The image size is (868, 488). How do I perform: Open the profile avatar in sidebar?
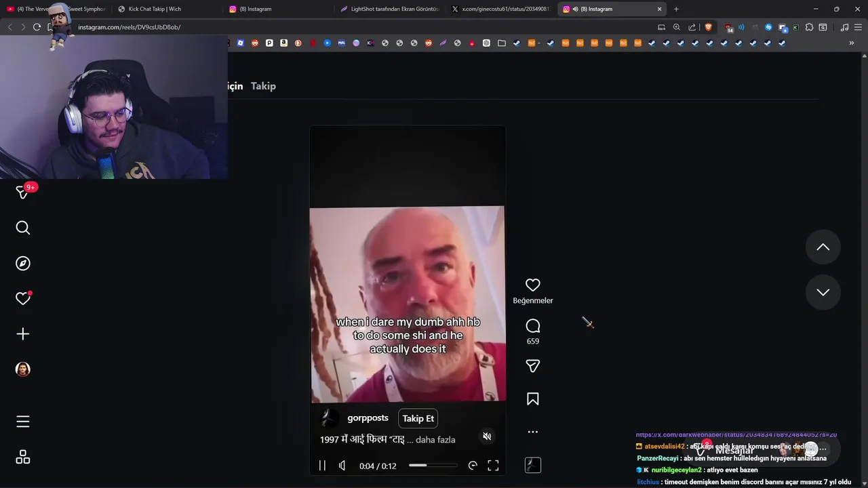point(23,369)
